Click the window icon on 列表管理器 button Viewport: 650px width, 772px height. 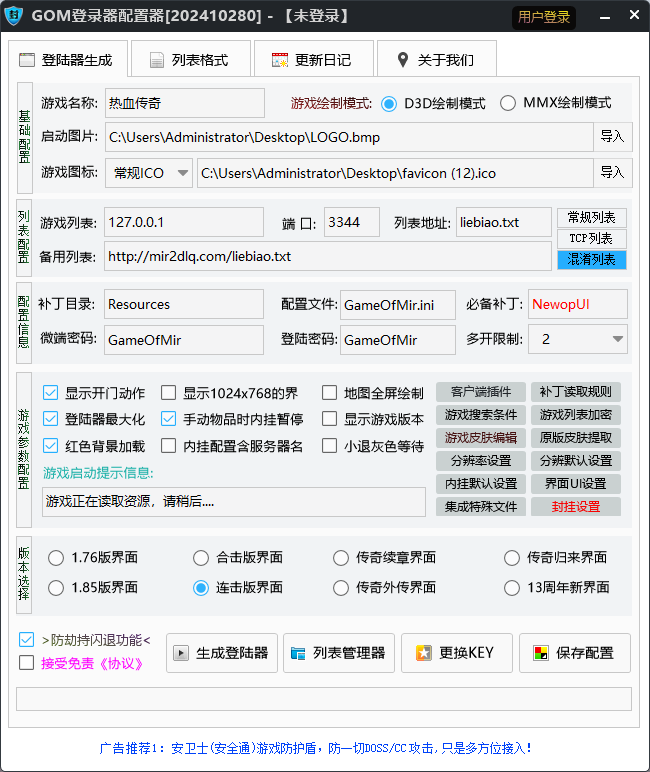[x=298, y=654]
